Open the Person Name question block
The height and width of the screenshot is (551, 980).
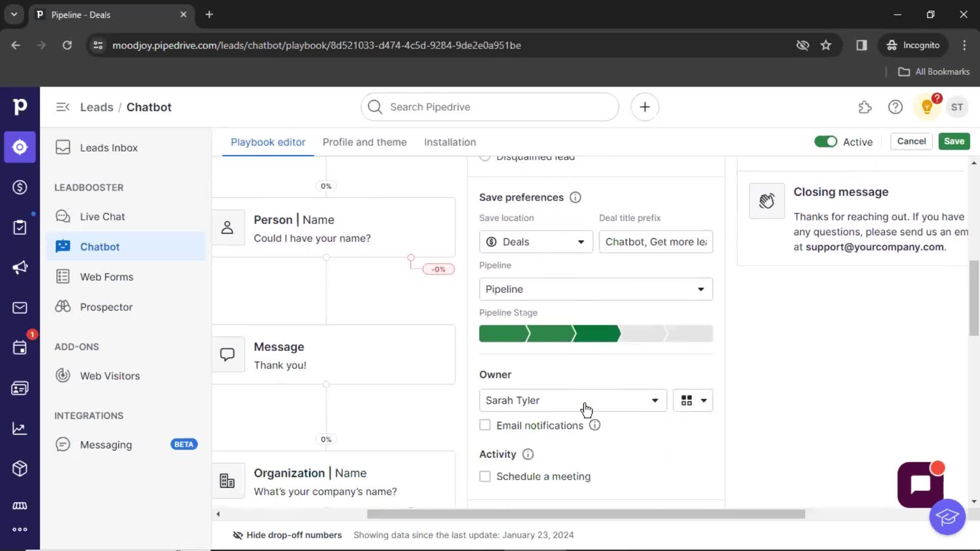point(333,228)
